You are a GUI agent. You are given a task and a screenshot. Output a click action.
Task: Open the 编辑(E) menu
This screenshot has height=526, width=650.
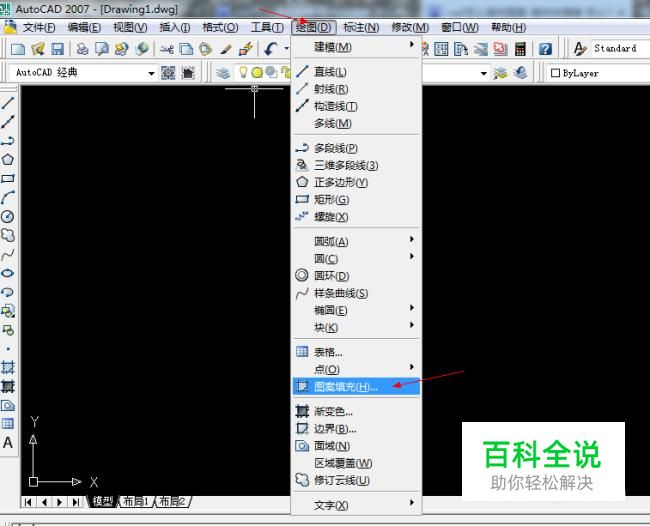(x=84, y=27)
